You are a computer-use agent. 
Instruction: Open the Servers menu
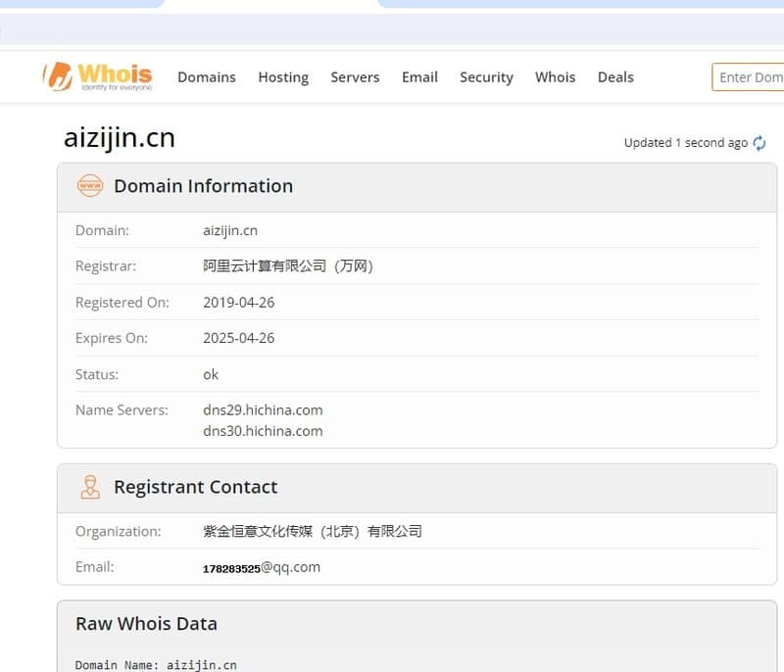[x=355, y=77]
